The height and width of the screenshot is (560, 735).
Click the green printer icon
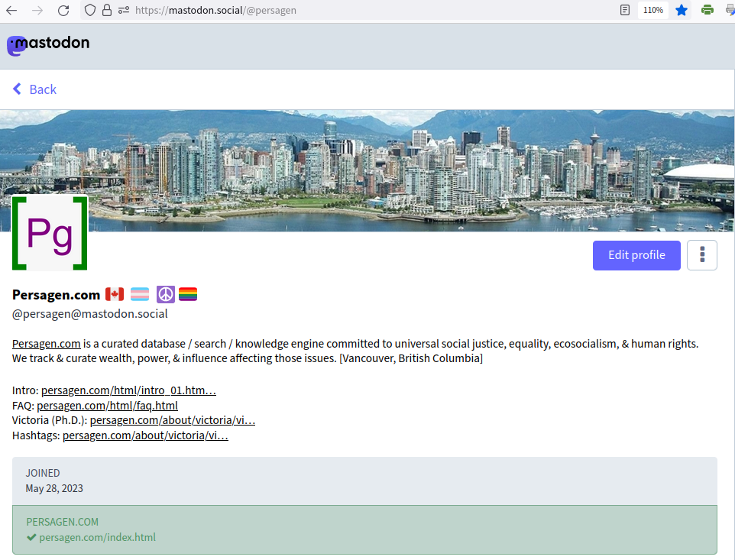(x=707, y=10)
